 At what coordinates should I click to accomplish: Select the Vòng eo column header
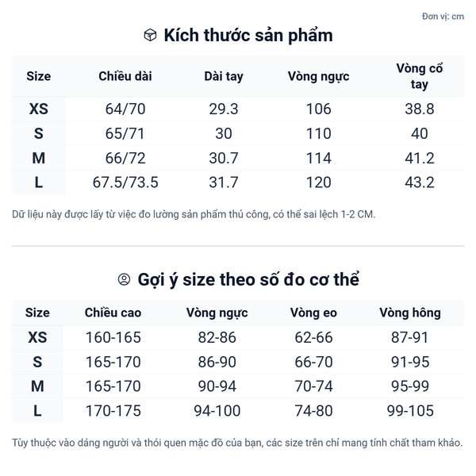tap(313, 313)
